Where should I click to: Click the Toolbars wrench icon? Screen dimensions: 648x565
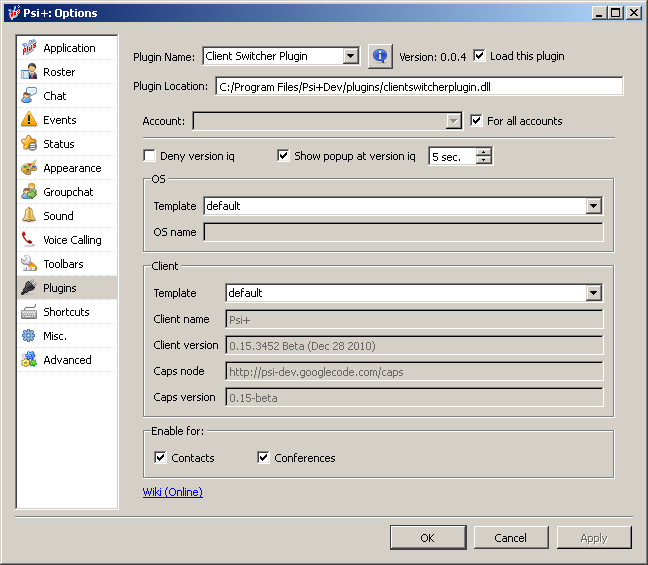(29, 264)
